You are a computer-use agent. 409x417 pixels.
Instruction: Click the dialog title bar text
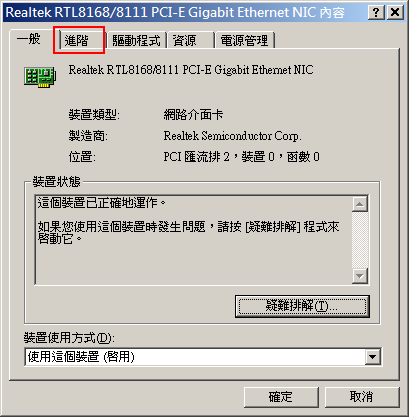pyautogui.click(x=176, y=13)
